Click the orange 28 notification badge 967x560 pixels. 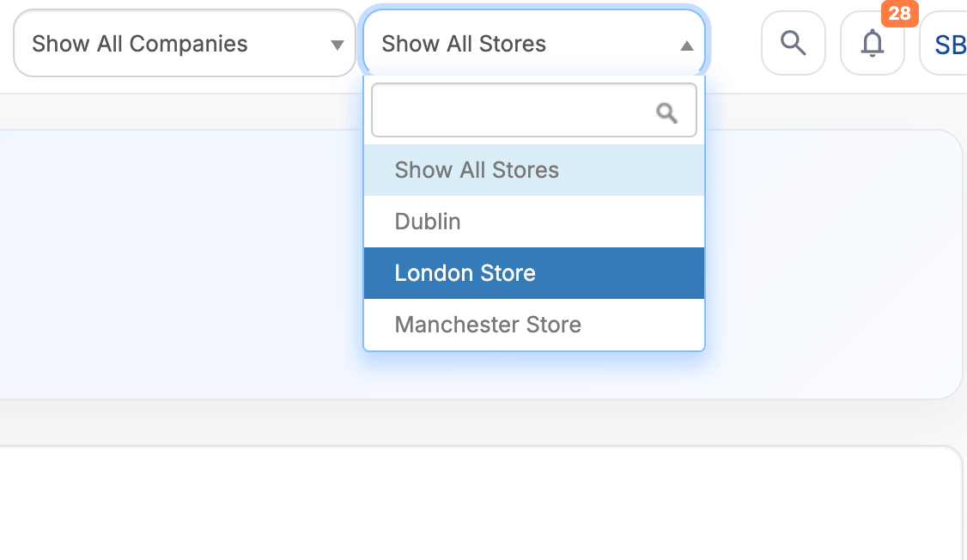click(x=899, y=14)
